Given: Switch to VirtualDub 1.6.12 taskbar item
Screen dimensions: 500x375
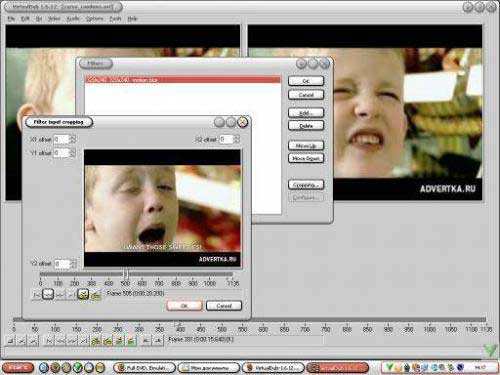Looking at the screenshot, I should [273, 368].
